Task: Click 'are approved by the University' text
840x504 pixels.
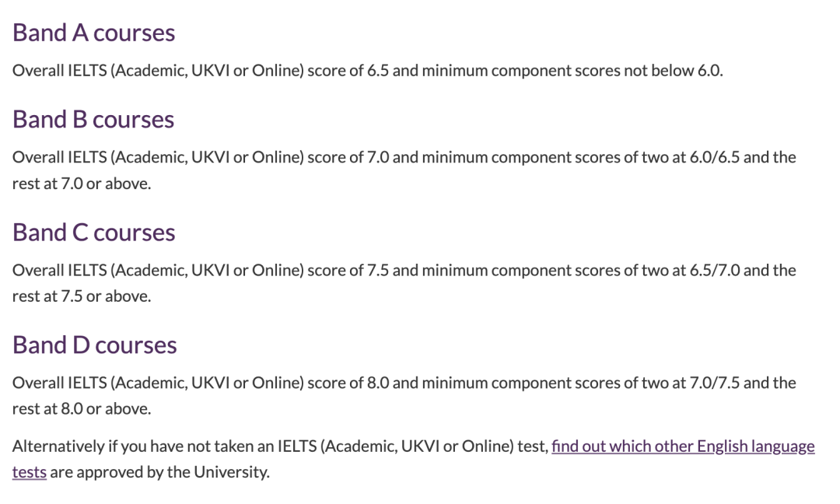Action: point(159,472)
